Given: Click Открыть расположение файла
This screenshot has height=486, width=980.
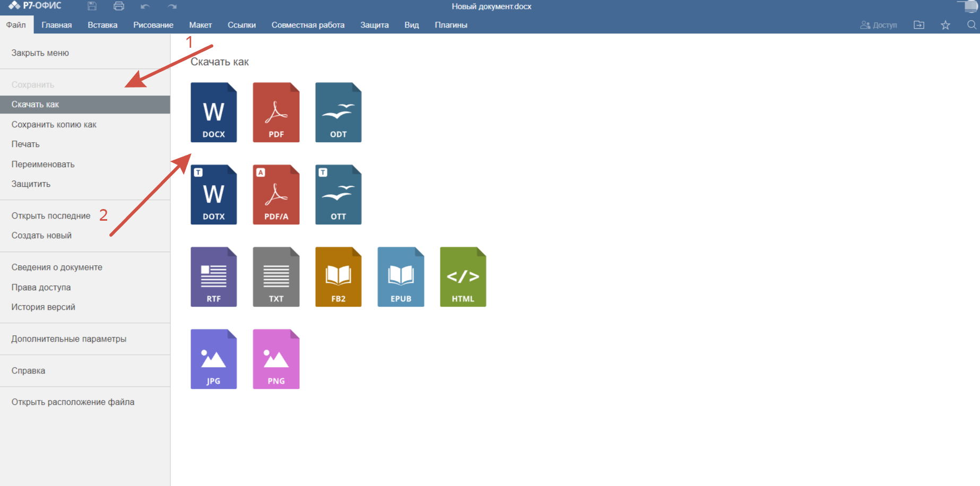Looking at the screenshot, I should (73, 402).
